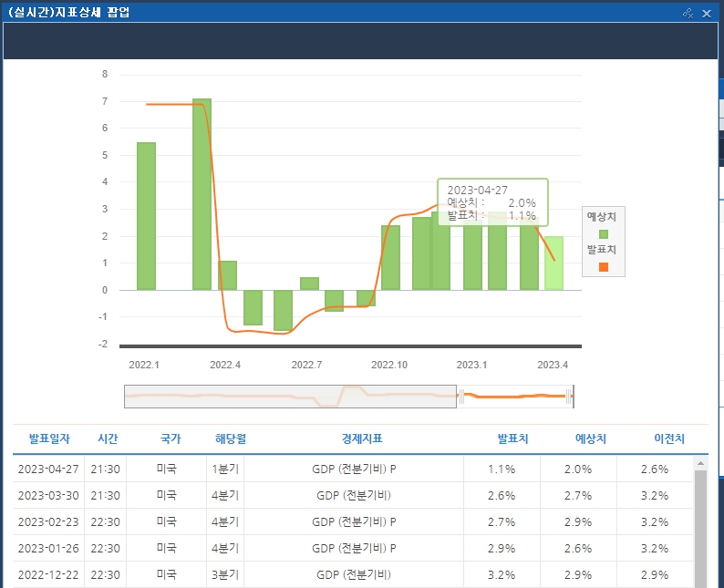Click the 1분기 cell in the first row
This screenshot has width=724, height=588.
(x=225, y=469)
